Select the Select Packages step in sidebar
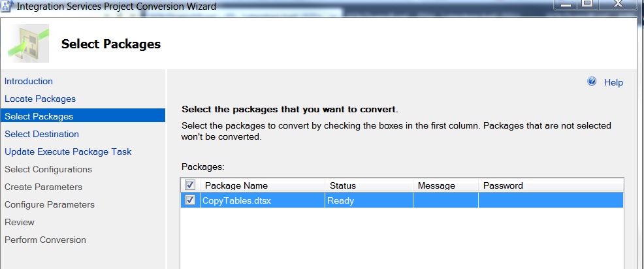This screenshot has height=269, width=644. [39, 116]
